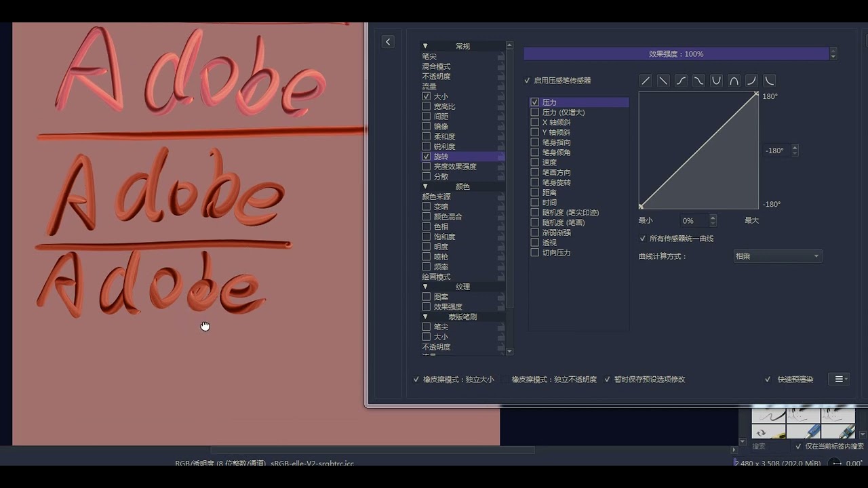This screenshot has height=488, width=868.
Task: Enable the 图案 texture checkbox
Action: (427, 297)
